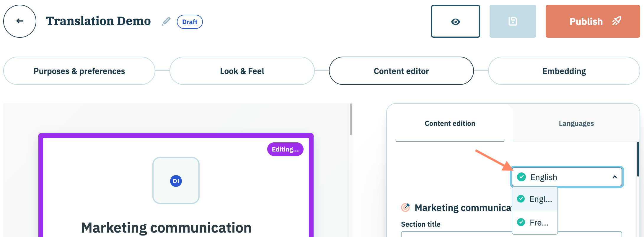Viewport: 644px width, 237px height.
Task: Click the Content editor step
Action: click(401, 71)
